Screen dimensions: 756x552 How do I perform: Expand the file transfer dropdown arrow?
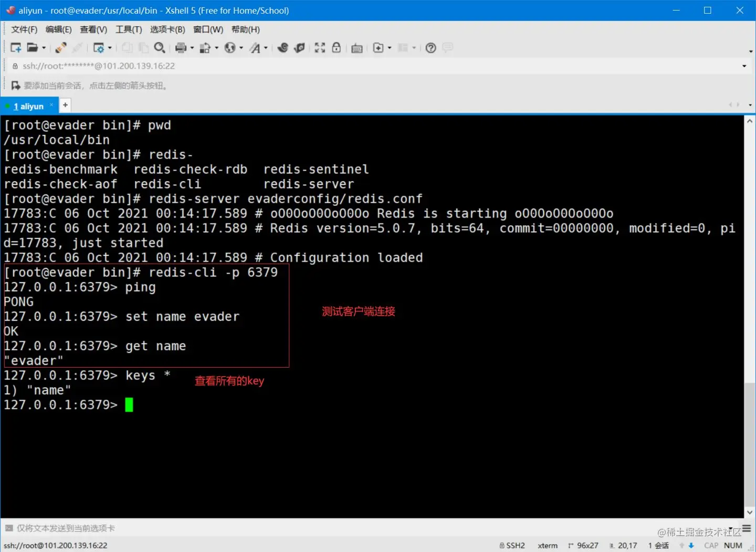(x=216, y=48)
